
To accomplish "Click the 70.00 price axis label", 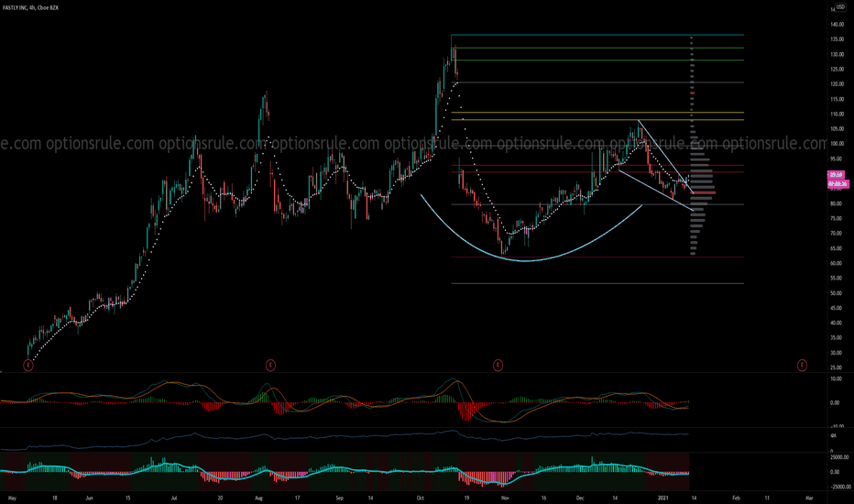I will [838, 233].
